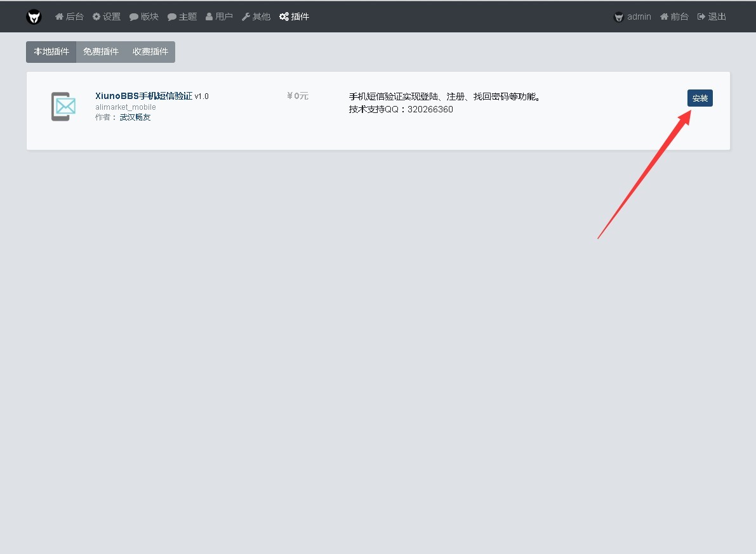Open author link 武汉畅友
The image size is (756, 554).
tap(135, 117)
